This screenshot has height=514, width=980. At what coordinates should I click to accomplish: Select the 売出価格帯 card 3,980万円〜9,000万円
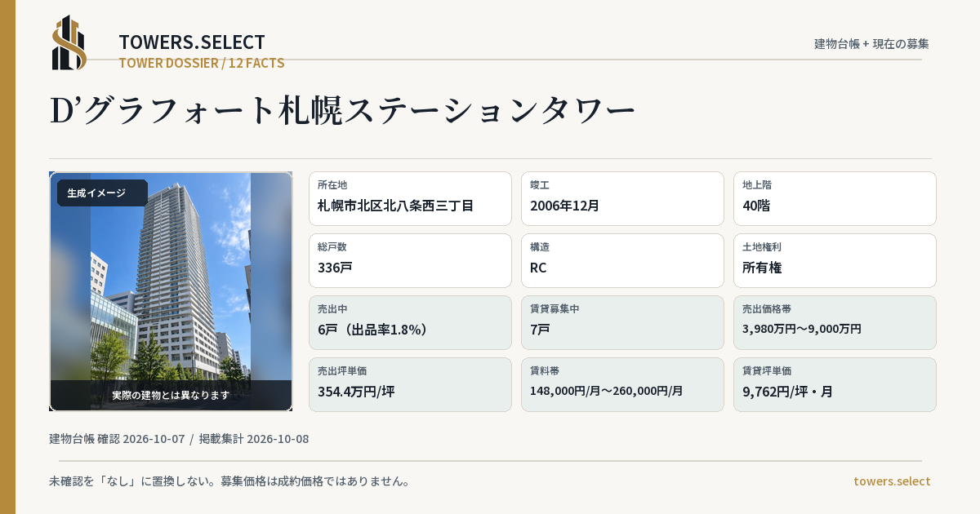pyautogui.click(x=835, y=322)
